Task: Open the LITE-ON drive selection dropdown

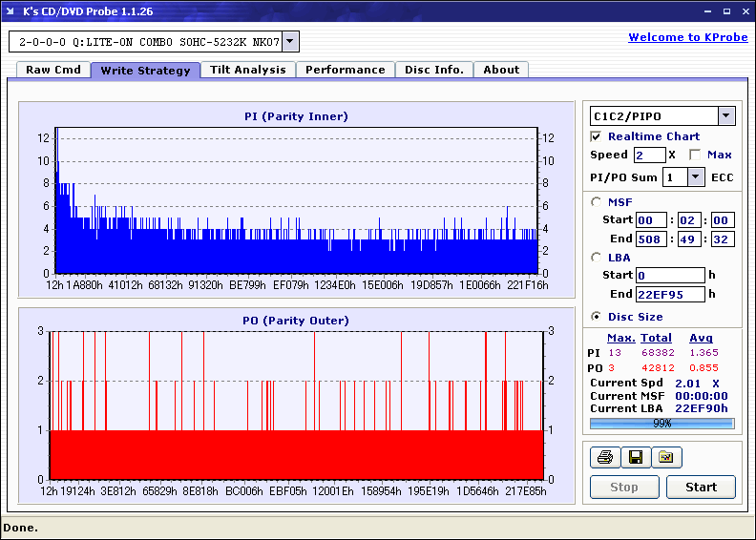Action: click(x=290, y=42)
